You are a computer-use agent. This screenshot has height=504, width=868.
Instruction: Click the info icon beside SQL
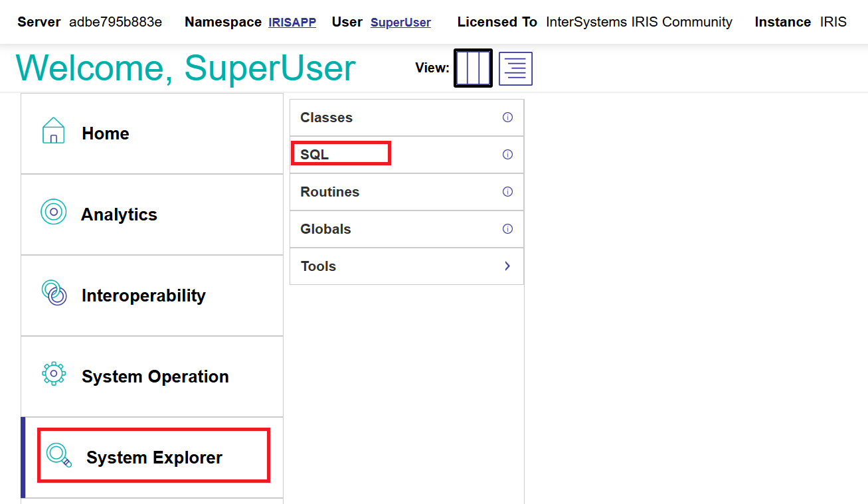(x=507, y=155)
